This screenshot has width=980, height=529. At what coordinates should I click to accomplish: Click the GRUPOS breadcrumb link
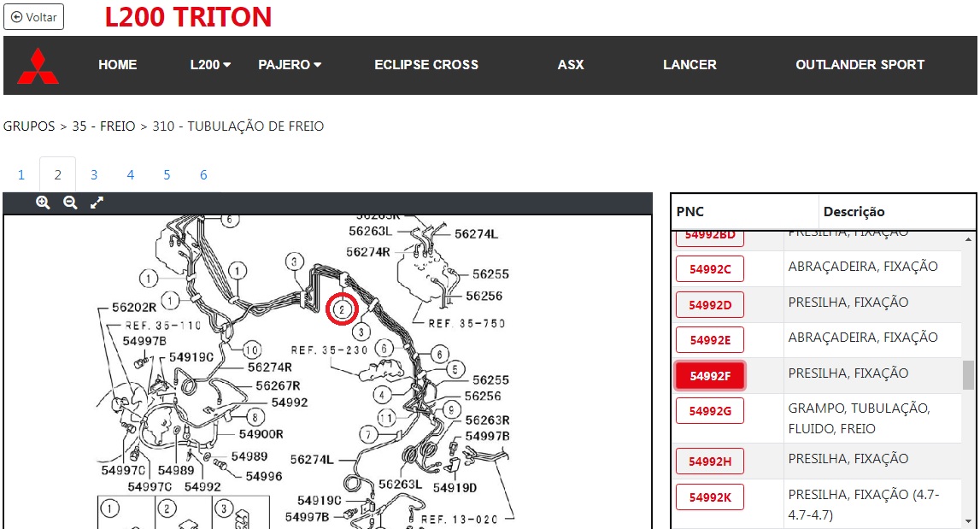[x=29, y=126]
